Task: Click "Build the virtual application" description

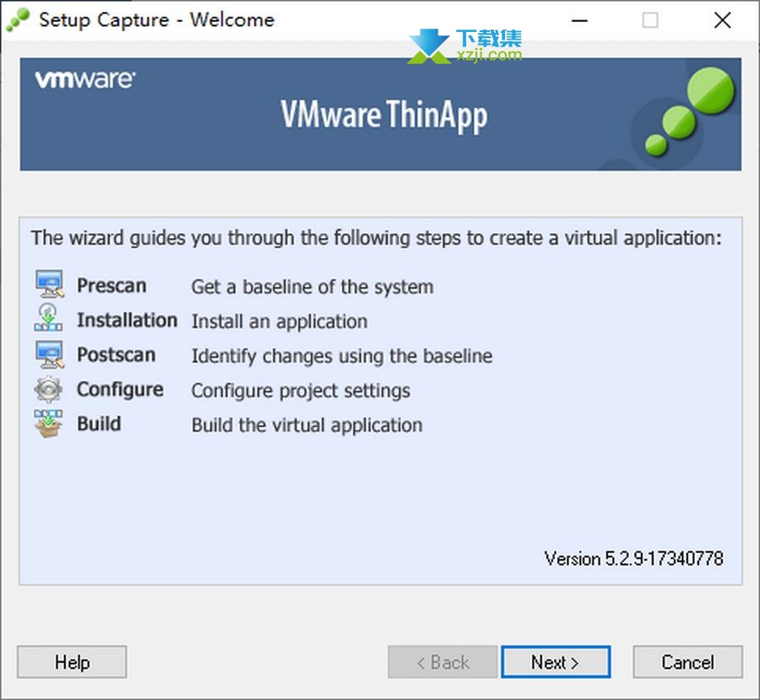Action: point(307,425)
